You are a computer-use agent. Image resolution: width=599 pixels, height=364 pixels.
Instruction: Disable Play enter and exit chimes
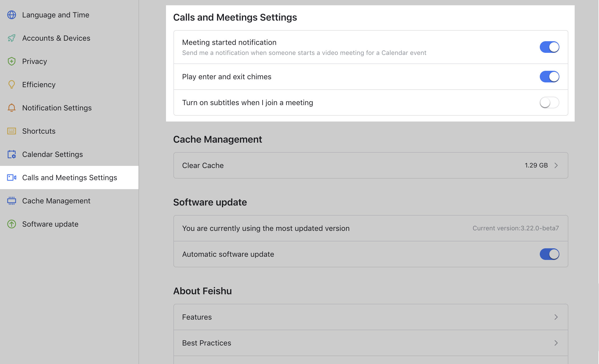pyautogui.click(x=549, y=77)
